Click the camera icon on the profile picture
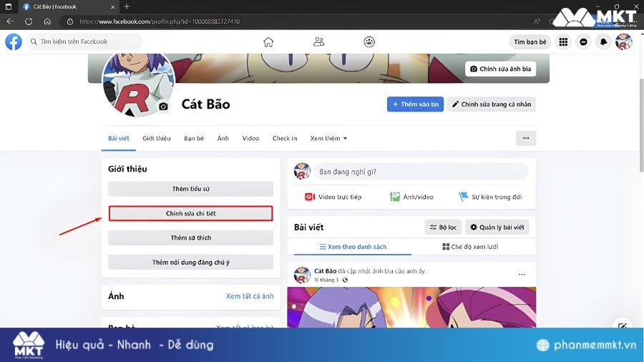 coord(163,107)
